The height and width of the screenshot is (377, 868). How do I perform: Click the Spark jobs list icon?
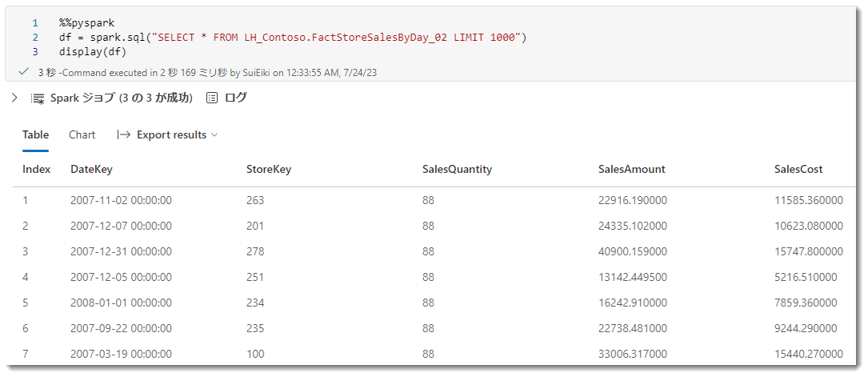click(x=38, y=98)
